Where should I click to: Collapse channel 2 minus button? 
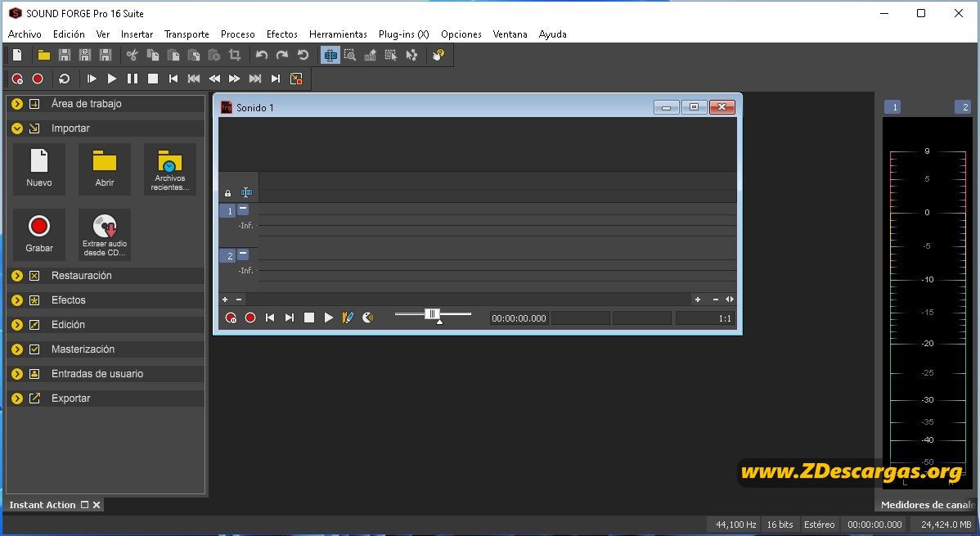(x=243, y=254)
